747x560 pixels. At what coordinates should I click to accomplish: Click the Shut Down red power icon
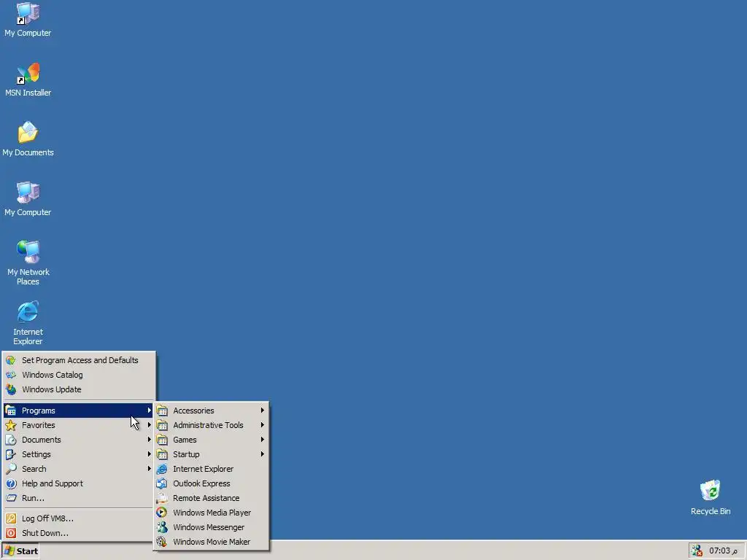point(11,533)
